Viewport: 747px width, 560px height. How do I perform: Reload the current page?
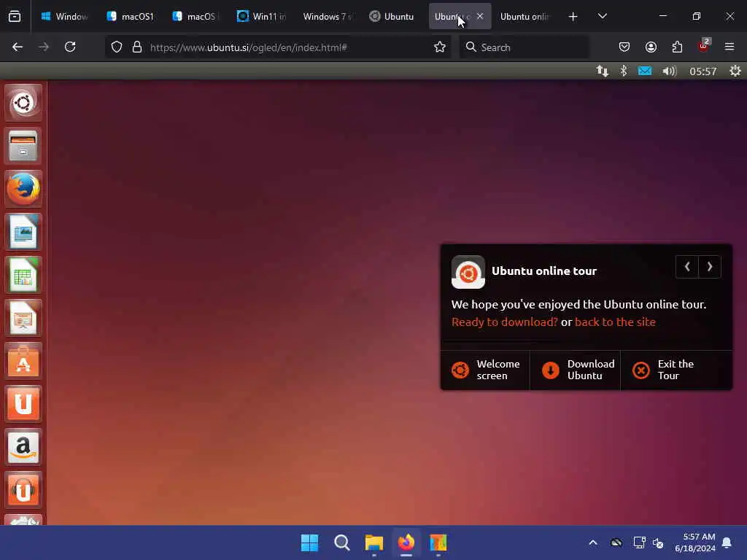click(70, 47)
